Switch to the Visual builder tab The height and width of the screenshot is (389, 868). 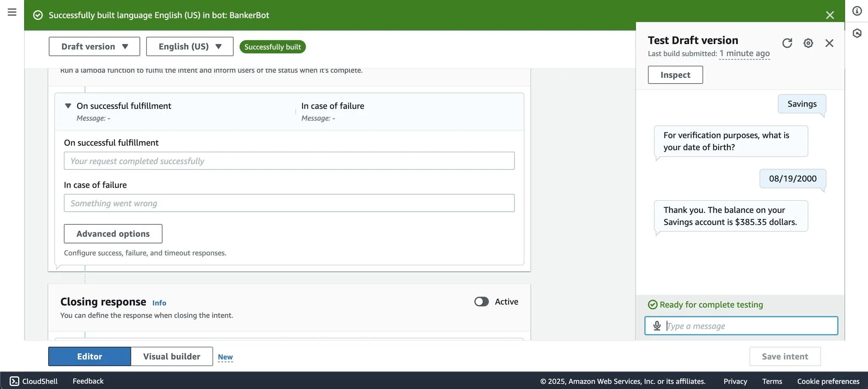tap(172, 356)
